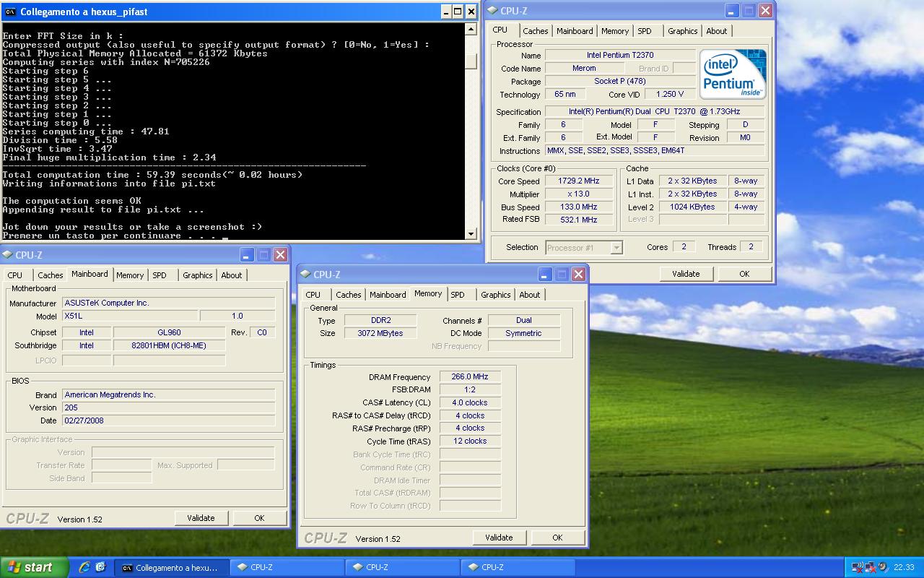
Task: Open Caches tab in Memory window
Action: (348, 295)
